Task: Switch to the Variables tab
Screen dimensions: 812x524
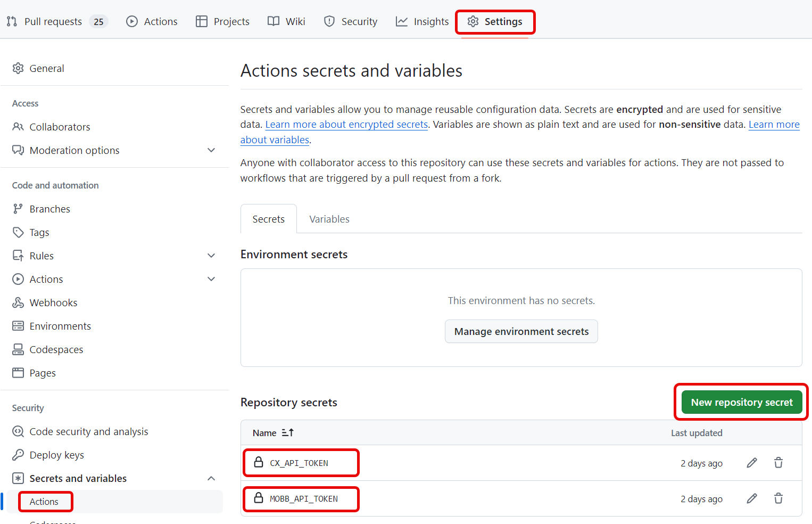Action: point(329,219)
